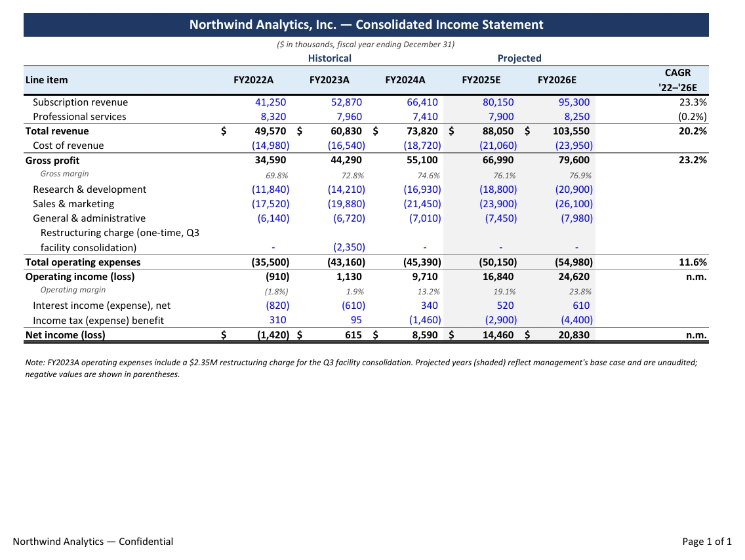Click the Net income (loss) row label

[x=65, y=335]
